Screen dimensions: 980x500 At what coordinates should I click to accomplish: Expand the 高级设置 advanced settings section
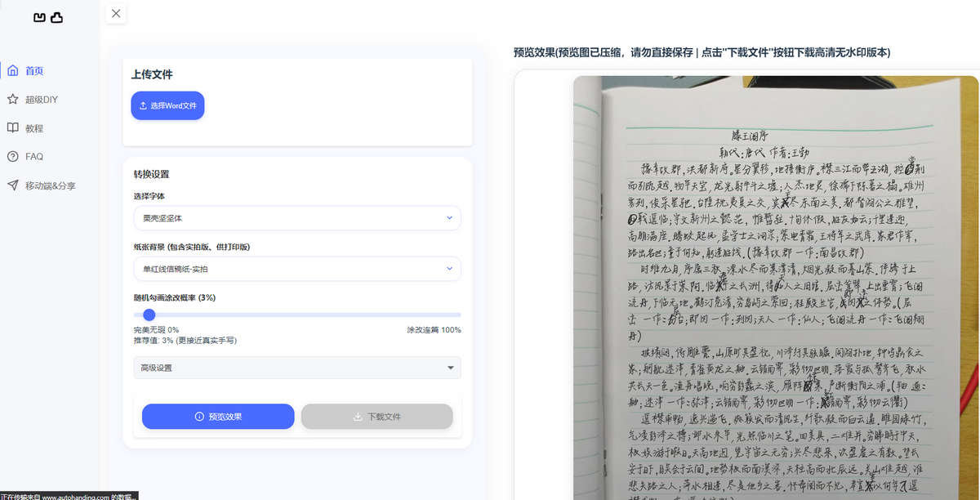tap(297, 368)
